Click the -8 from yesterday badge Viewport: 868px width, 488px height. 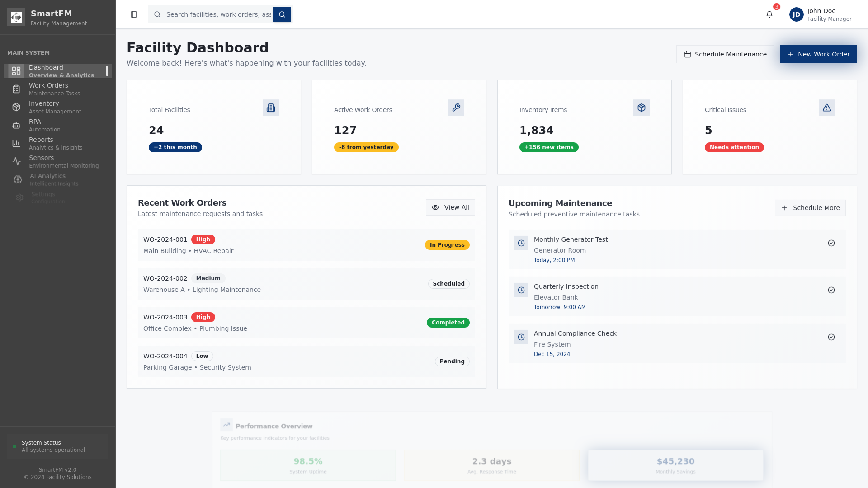[x=366, y=147]
